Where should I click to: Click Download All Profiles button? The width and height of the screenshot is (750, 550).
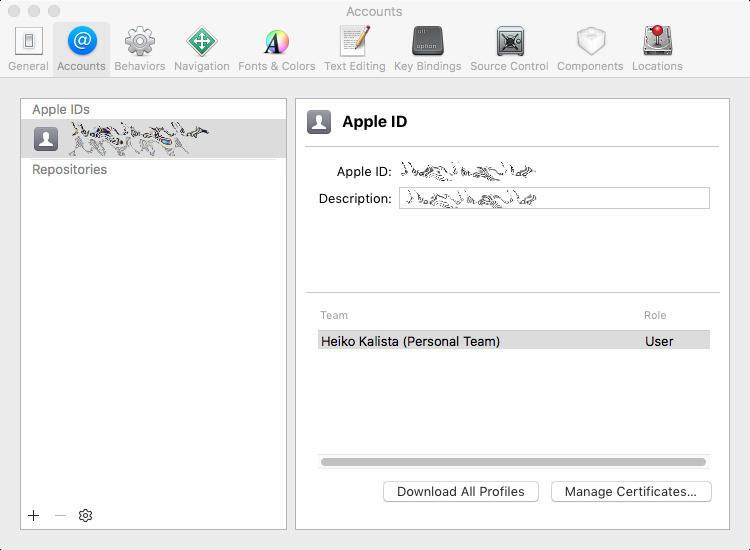[x=461, y=492]
